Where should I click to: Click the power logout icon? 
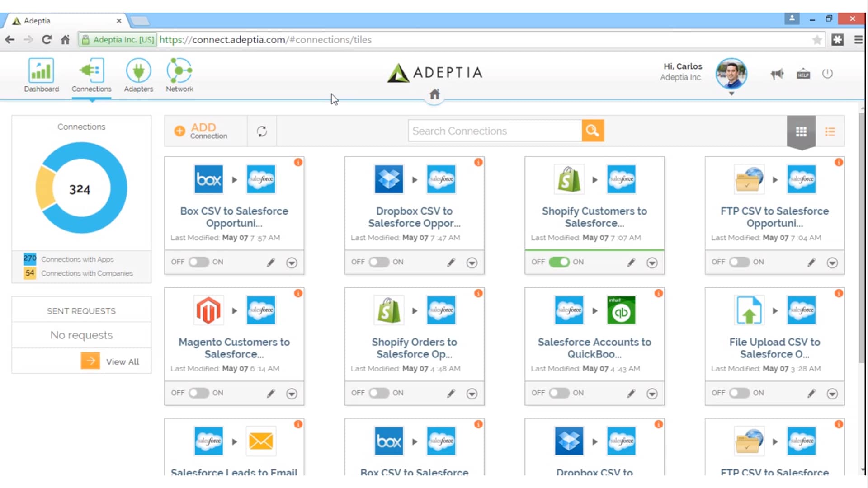[827, 74]
